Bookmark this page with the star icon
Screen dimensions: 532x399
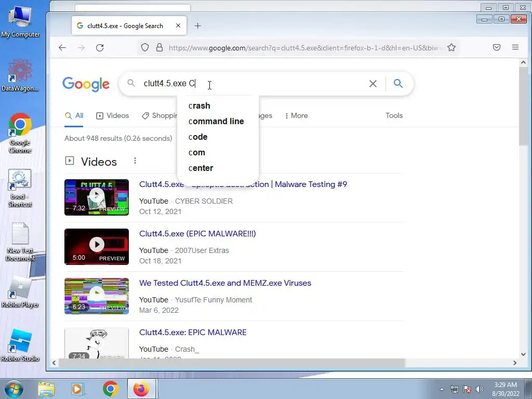click(451, 47)
